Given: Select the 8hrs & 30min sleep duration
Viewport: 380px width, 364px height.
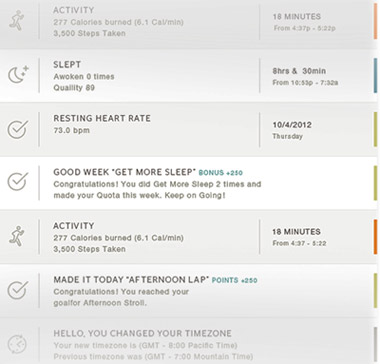Looking at the screenshot, I should [x=299, y=71].
